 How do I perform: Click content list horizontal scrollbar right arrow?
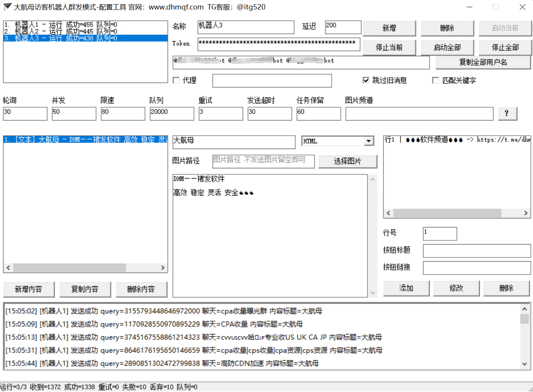pos(163,268)
